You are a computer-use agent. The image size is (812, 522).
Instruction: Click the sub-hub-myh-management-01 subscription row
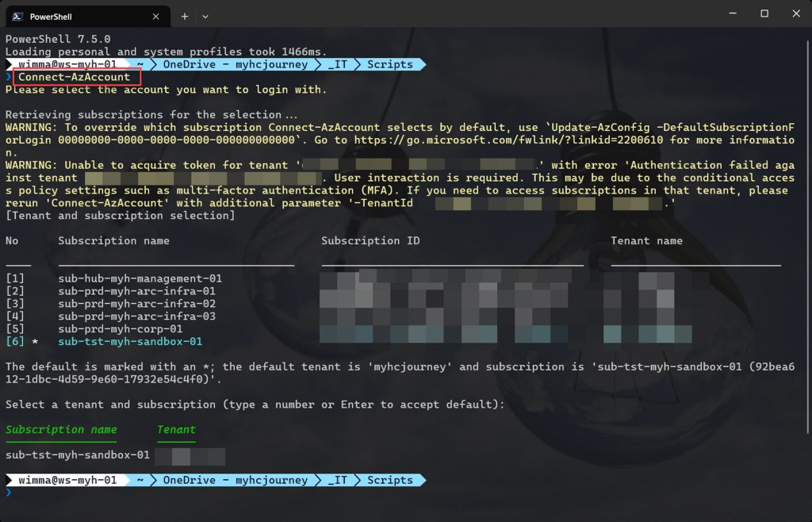[x=140, y=278]
